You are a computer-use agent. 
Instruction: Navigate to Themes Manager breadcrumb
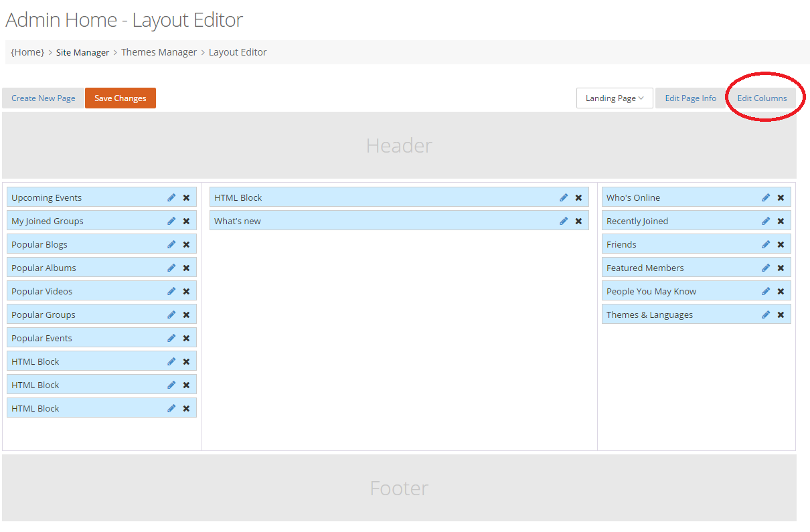(159, 52)
